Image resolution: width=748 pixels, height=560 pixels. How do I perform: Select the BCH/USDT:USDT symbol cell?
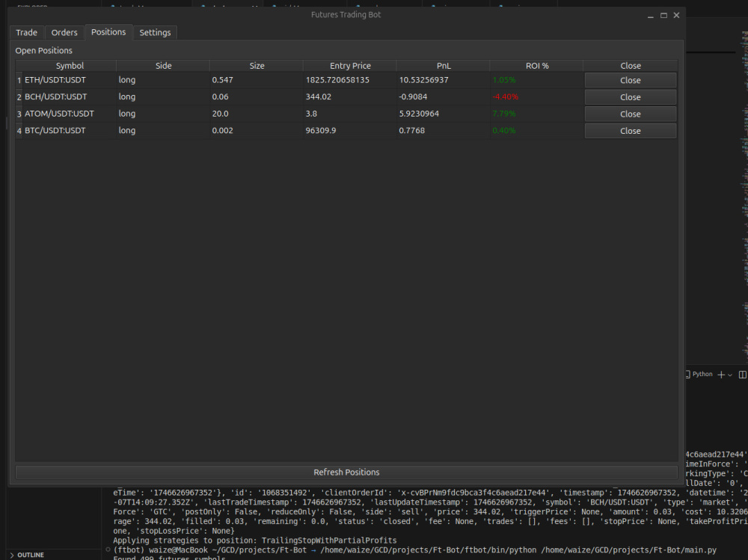point(70,97)
